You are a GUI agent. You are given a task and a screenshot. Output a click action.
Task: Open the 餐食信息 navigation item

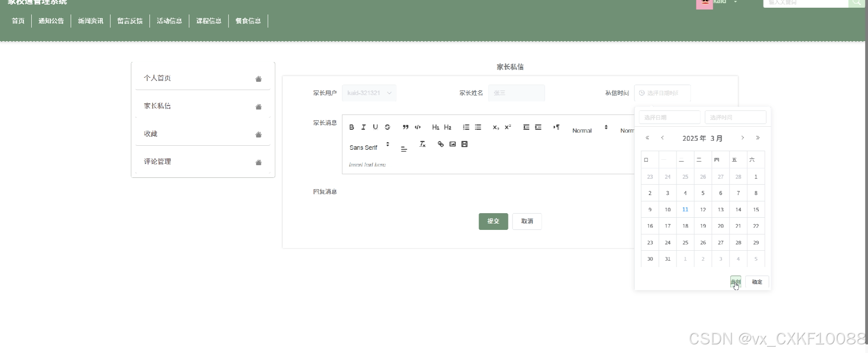[248, 21]
